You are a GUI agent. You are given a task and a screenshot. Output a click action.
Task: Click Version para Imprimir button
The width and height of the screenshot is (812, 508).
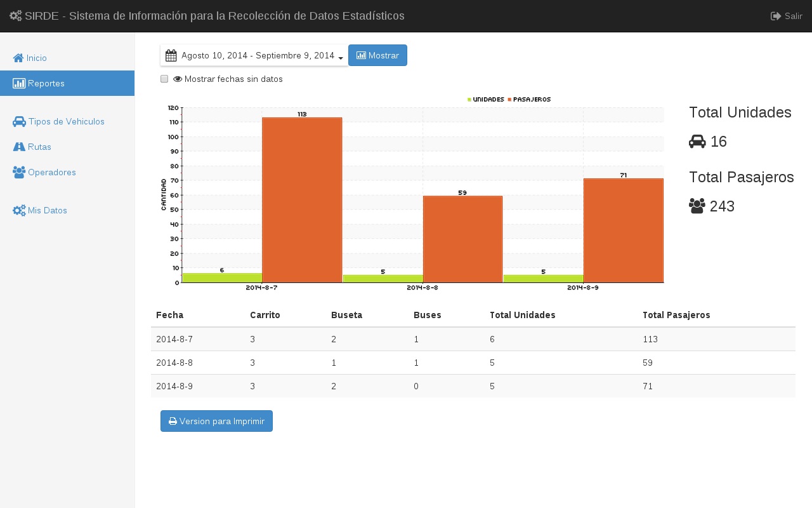click(x=216, y=421)
